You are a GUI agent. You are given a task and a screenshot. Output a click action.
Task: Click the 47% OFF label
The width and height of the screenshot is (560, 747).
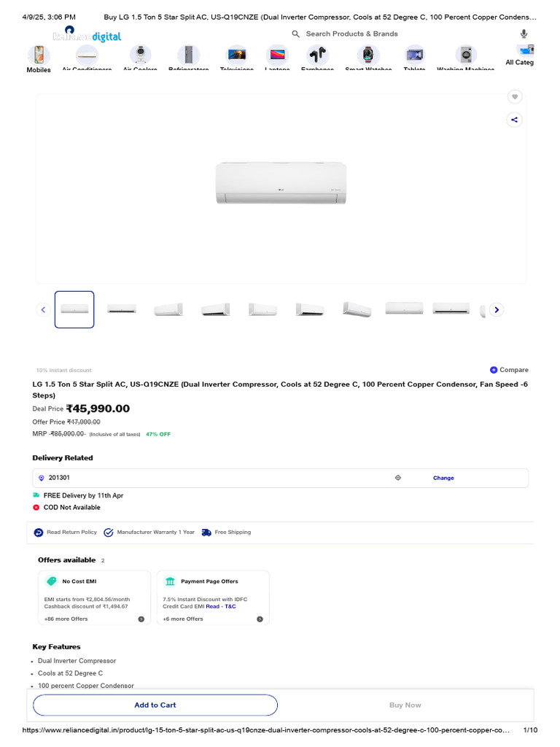tap(158, 434)
